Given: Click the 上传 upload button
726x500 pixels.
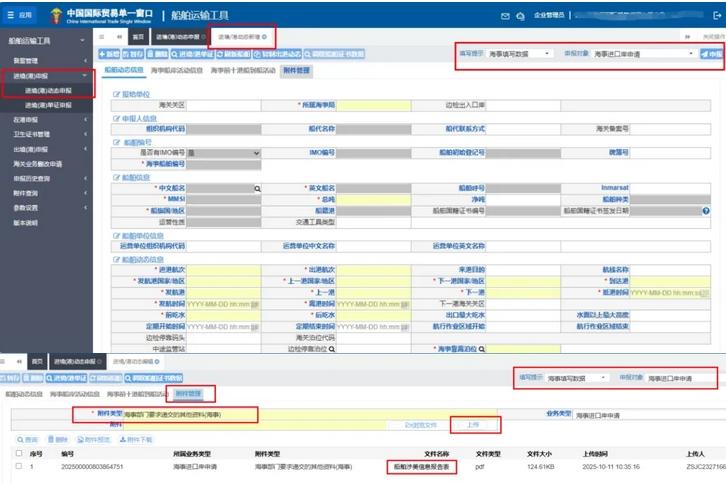Looking at the screenshot, I should click(x=473, y=424).
